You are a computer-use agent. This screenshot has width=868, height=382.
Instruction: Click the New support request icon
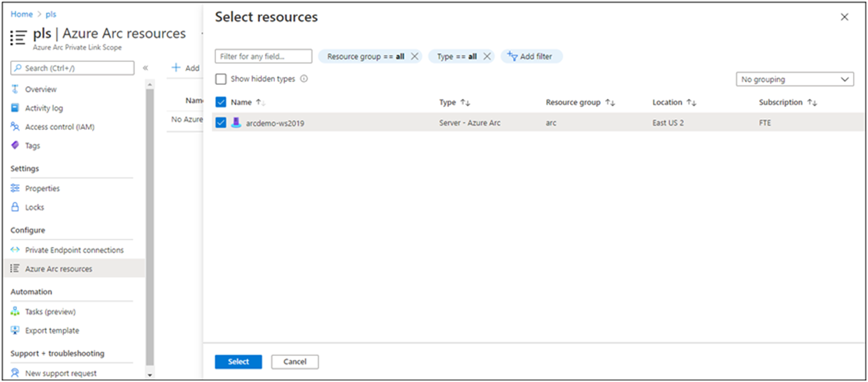[15, 373]
